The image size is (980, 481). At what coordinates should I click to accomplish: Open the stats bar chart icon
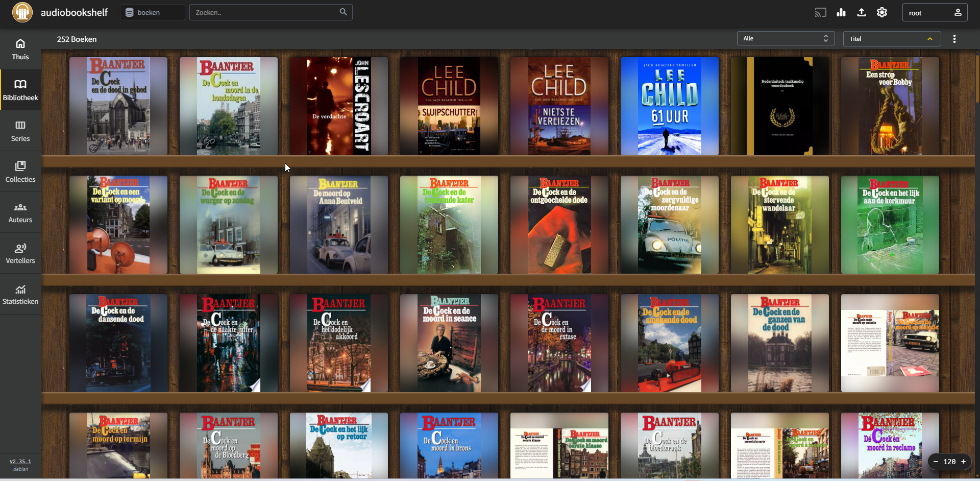[x=841, y=13]
